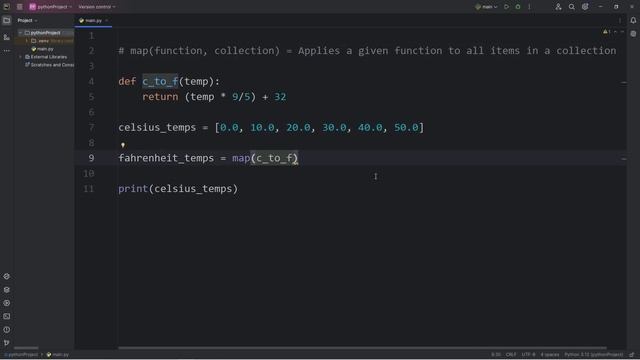Open Code With Me collaboration icon
The image size is (640, 360).
coord(558,7)
